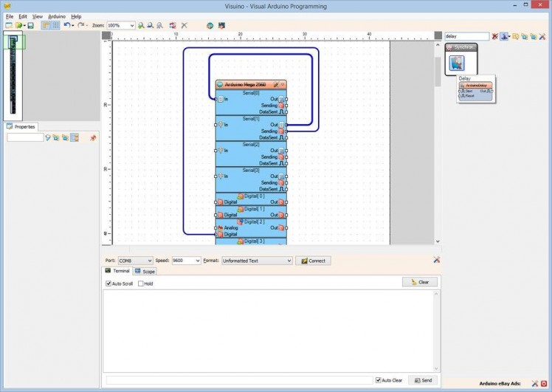
Task: Click the Delay component icon in palette
Action: (x=457, y=63)
